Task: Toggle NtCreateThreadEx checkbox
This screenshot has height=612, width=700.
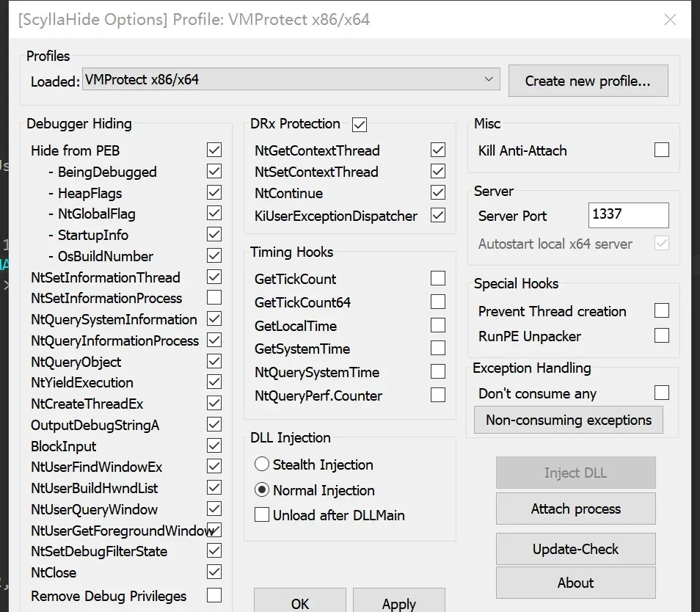Action: click(x=214, y=403)
